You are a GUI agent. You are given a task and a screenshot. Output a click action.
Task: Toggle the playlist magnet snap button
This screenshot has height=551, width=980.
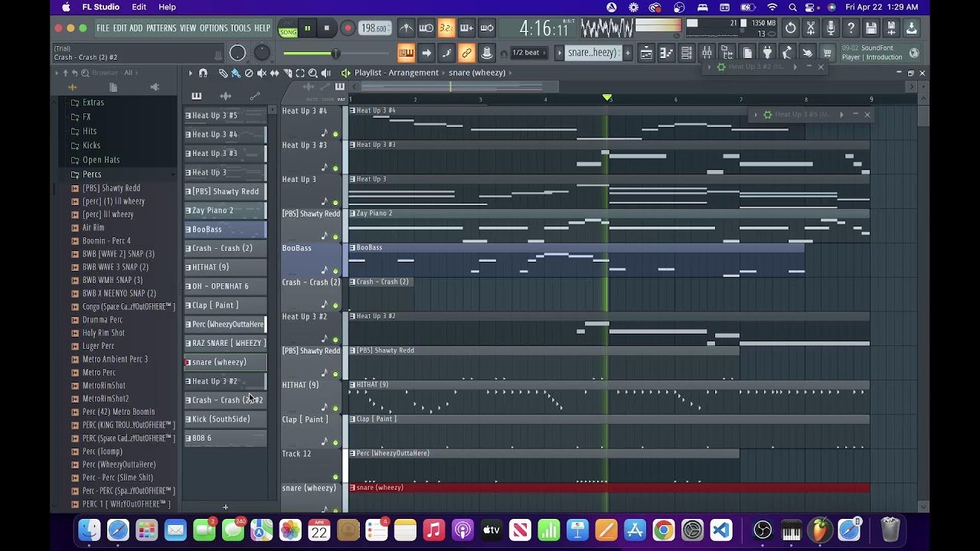[203, 73]
